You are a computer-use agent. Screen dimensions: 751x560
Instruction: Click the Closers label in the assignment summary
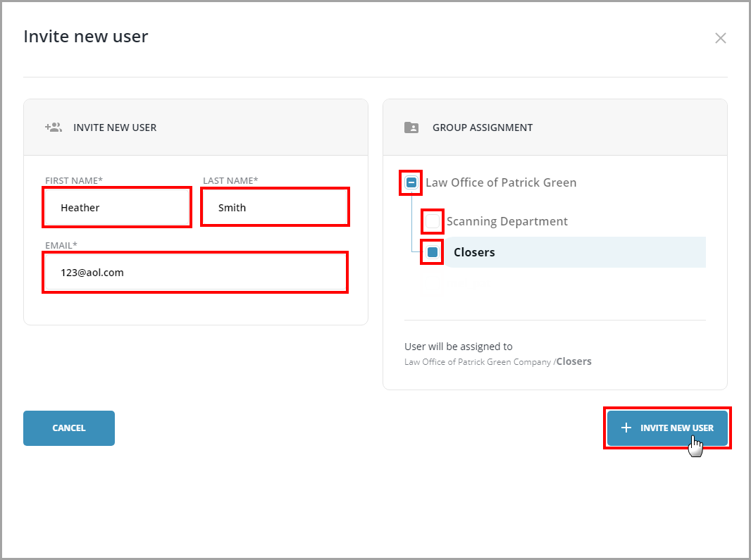(573, 361)
